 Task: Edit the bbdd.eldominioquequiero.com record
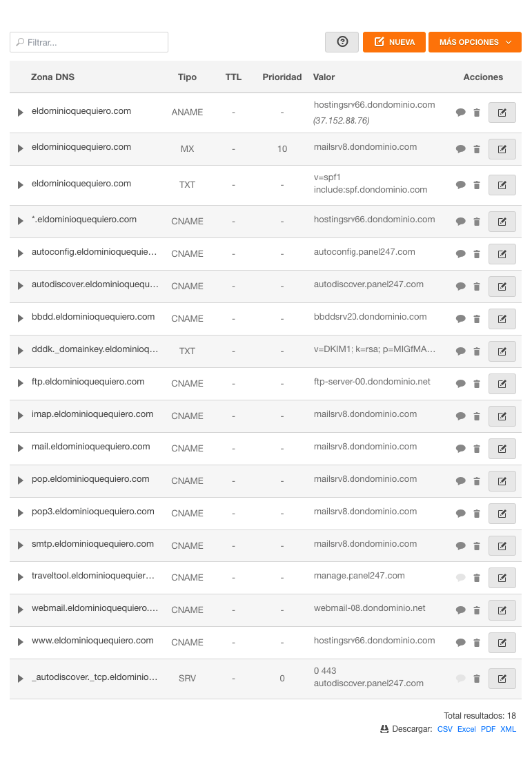(x=502, y=319)
